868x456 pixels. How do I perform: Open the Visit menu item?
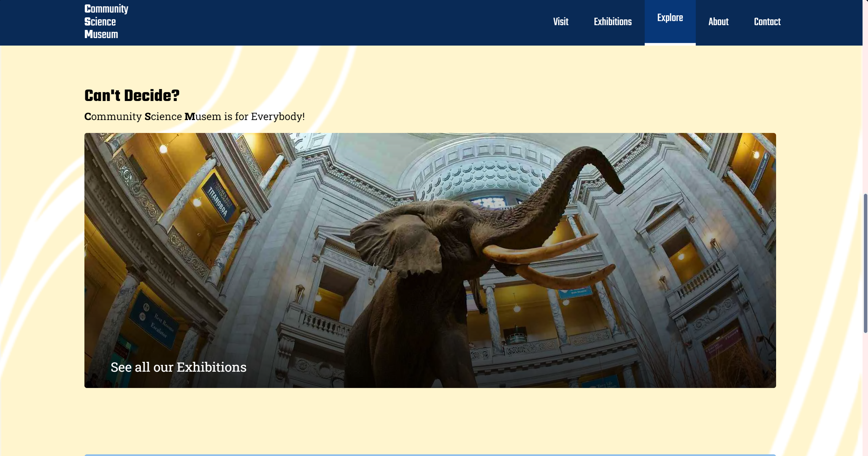coord(560,22)
